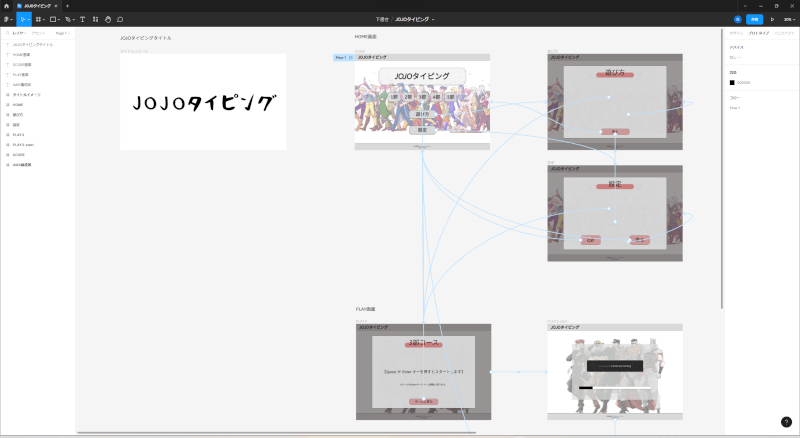The width and height of the screenshot is (800, 438).
Task: Click the 1部 button in HOME frame
Action: (x=394, y=96)
